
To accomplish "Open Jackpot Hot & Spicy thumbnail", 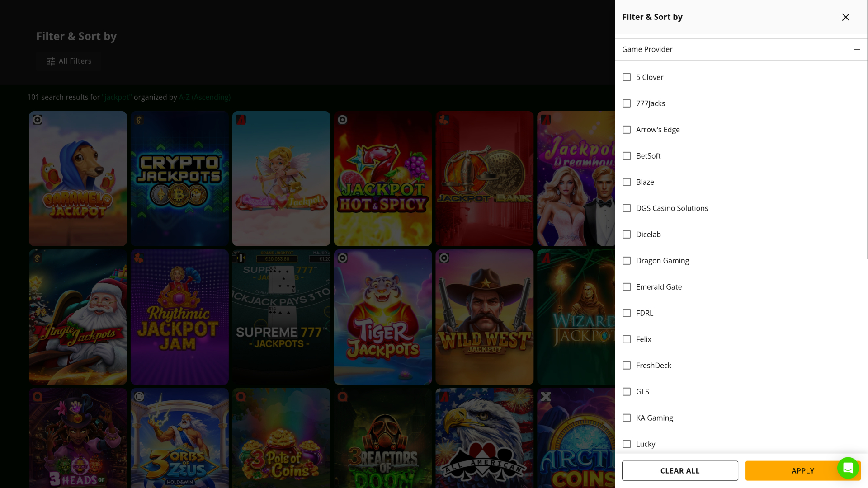I will [383, 178].
